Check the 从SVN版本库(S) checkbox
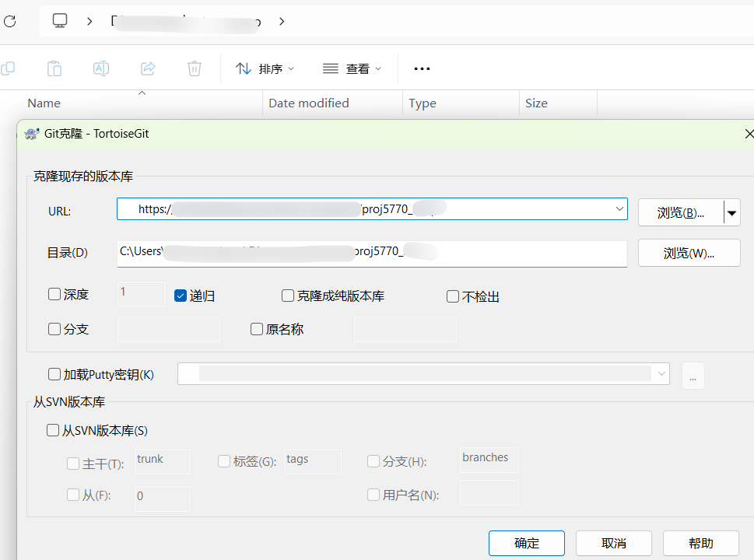754x560 pixels. (53, 430)
